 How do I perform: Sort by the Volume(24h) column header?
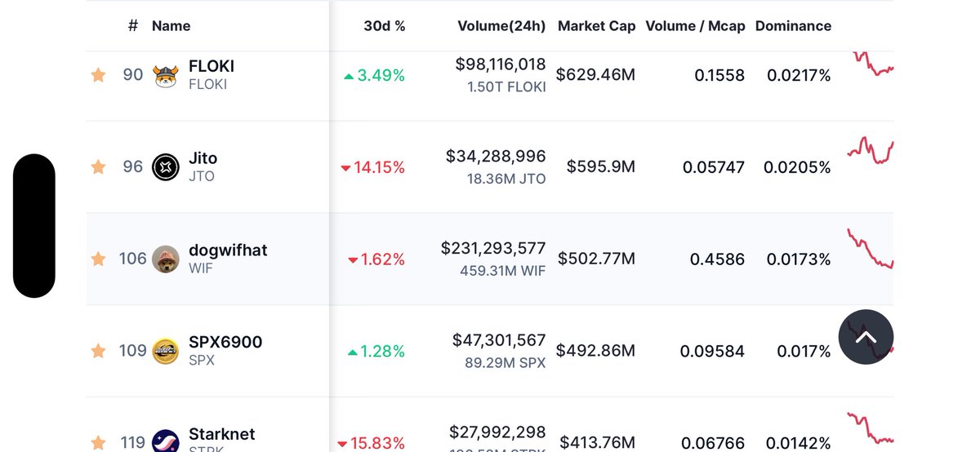[x=501, y=26]
